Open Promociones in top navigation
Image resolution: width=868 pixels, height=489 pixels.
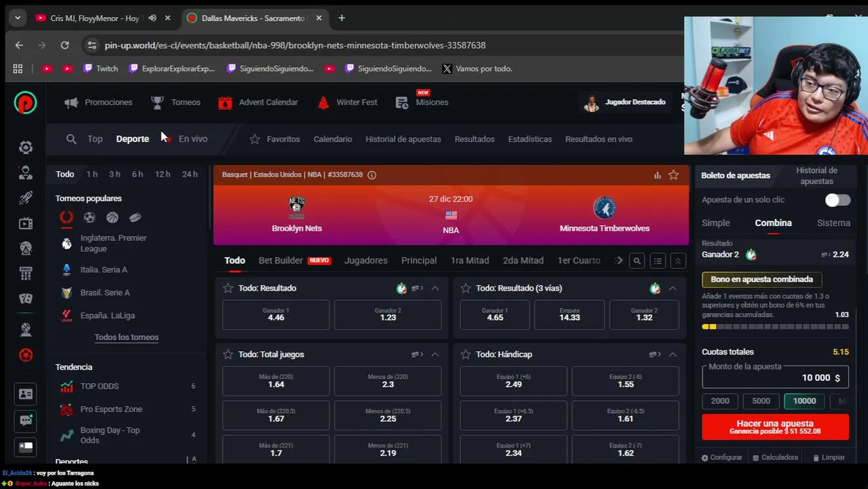pyautogui.click(x=98, y=103)
